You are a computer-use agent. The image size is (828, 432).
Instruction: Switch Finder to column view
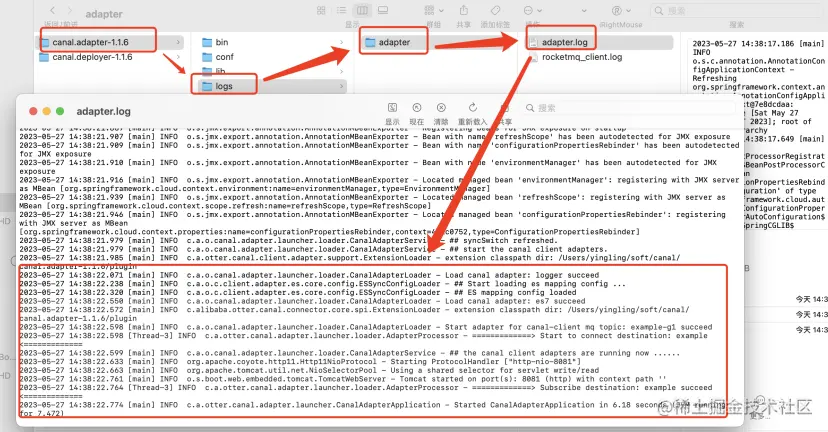click(362, 11)
